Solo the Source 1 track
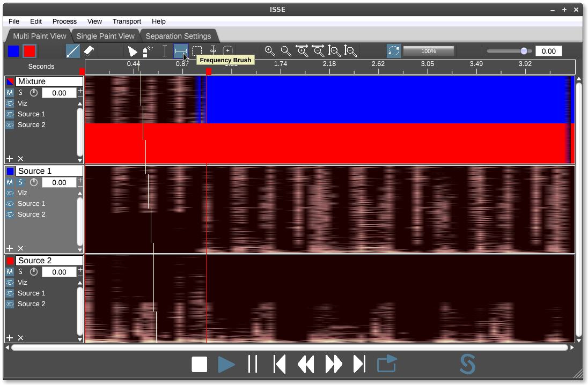The height and width of the screenshot is (385, 588). tap(20, 182)
